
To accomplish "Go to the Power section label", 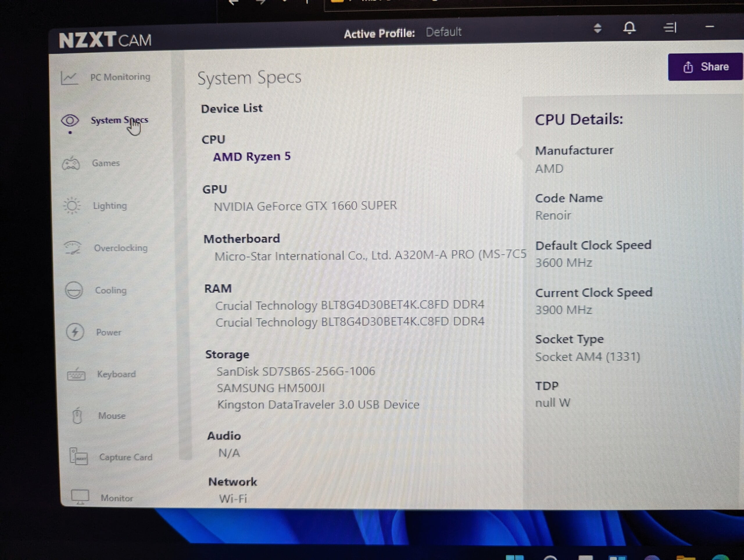I will click(109, 333).
